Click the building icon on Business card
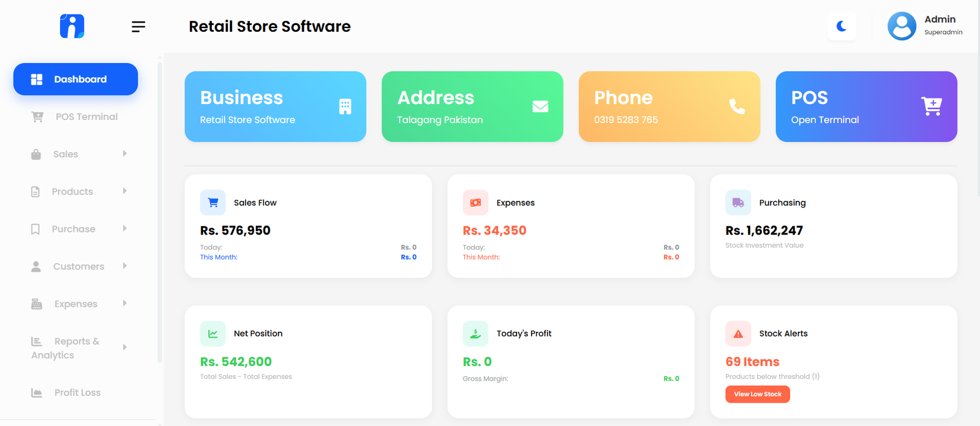 345,106
